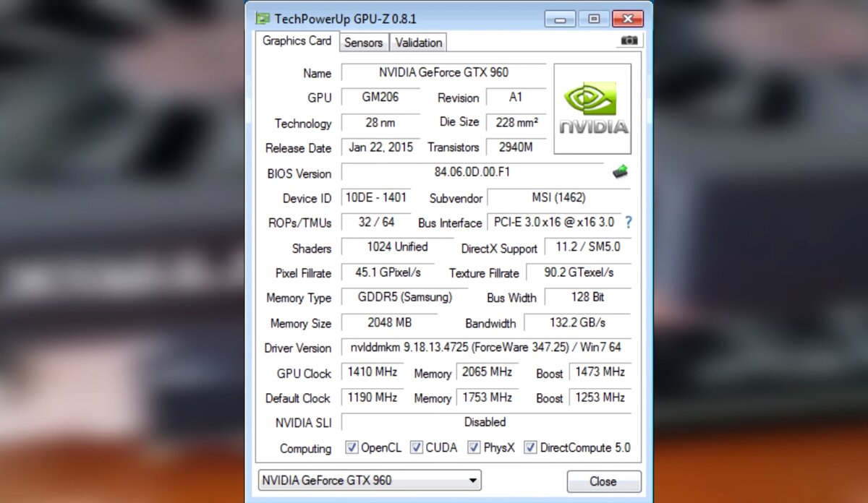Click the Driver Version label
The height and width of the screenshot is (503, 868).
[297, 348]
